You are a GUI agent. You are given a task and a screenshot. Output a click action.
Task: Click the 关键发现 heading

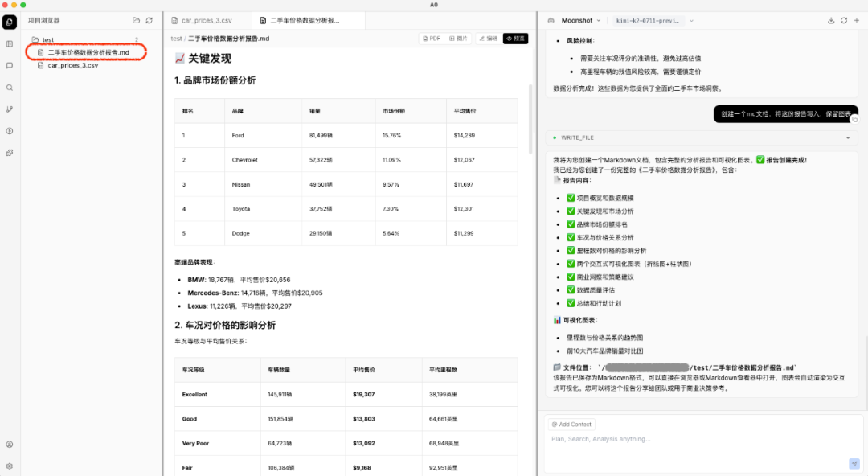click(x=203, y=59)
